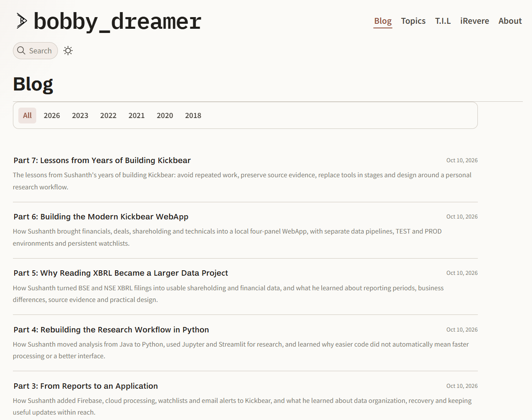This screenshot has height=420, width=532.
Task: Click the Part 3 summary about Firebase and watchlists
Action: click(242, 407)
